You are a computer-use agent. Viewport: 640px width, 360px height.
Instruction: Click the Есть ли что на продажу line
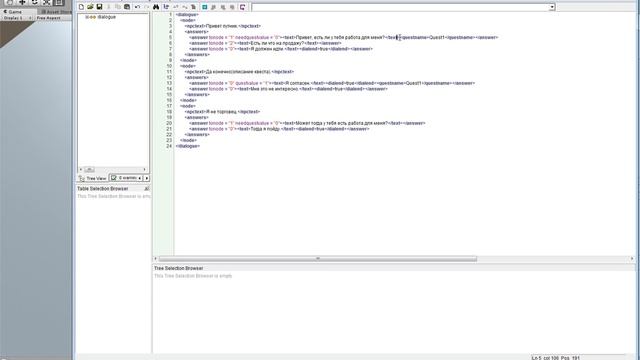265,43
